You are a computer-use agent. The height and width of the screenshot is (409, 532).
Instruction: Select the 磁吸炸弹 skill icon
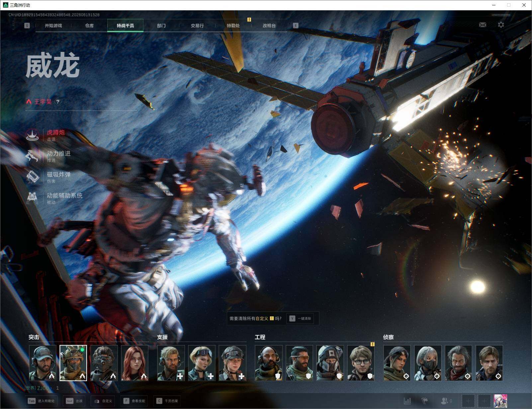pyautogui.click(x=33, y=177)
